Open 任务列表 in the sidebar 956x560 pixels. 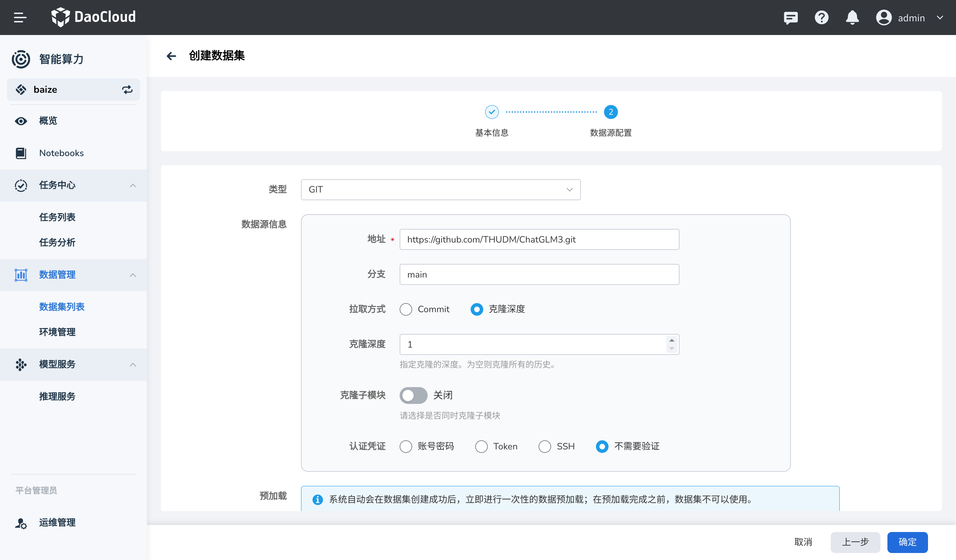57,217
